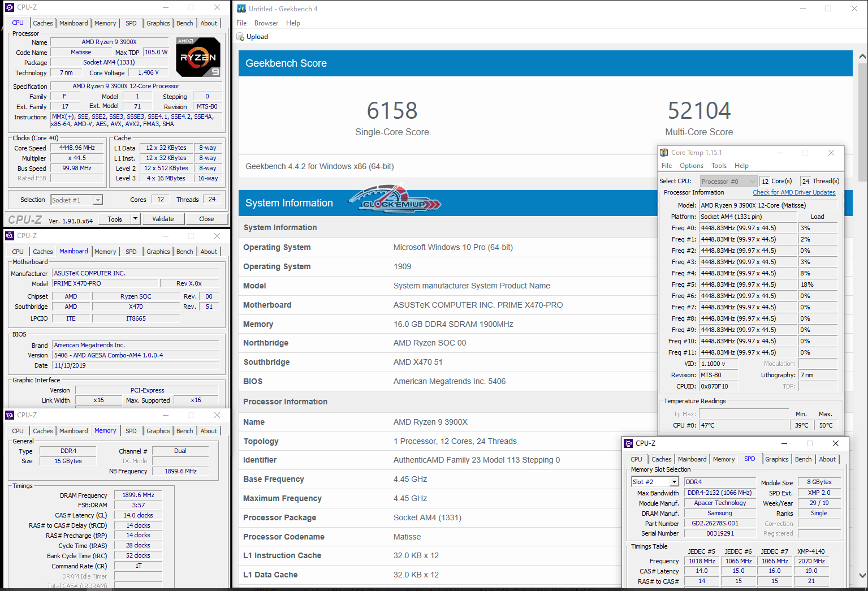The image size is (868, 591).
Task: Click the ClockEmUp watermark logo
Action: pyautogui.click(x=395, y=200)
